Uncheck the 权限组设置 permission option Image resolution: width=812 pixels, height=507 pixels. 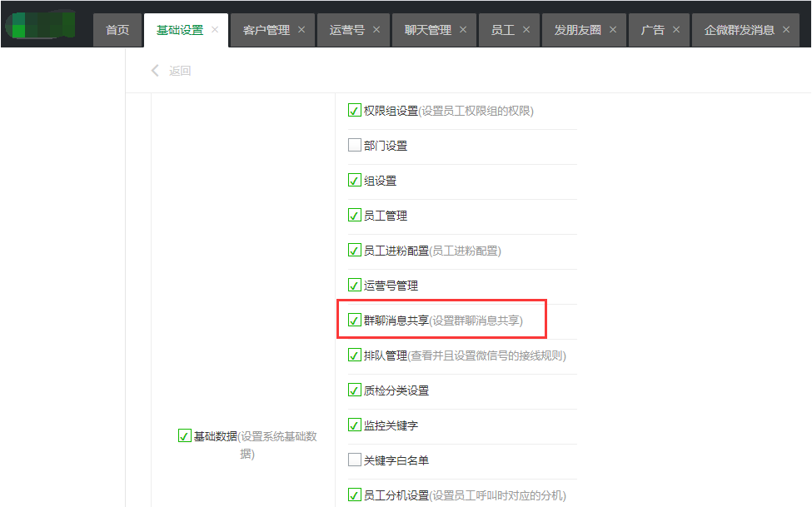click(354, 109)
